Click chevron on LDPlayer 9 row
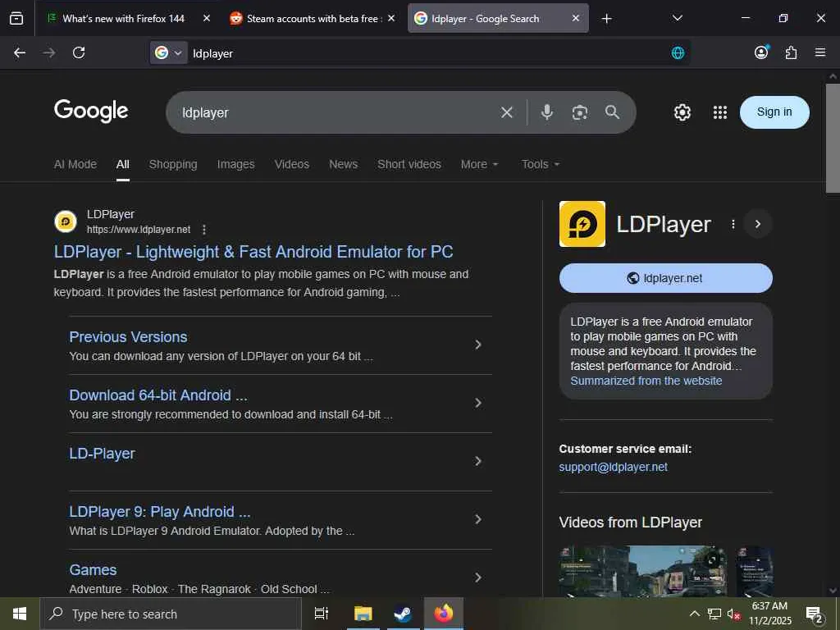 pos(478,519)
